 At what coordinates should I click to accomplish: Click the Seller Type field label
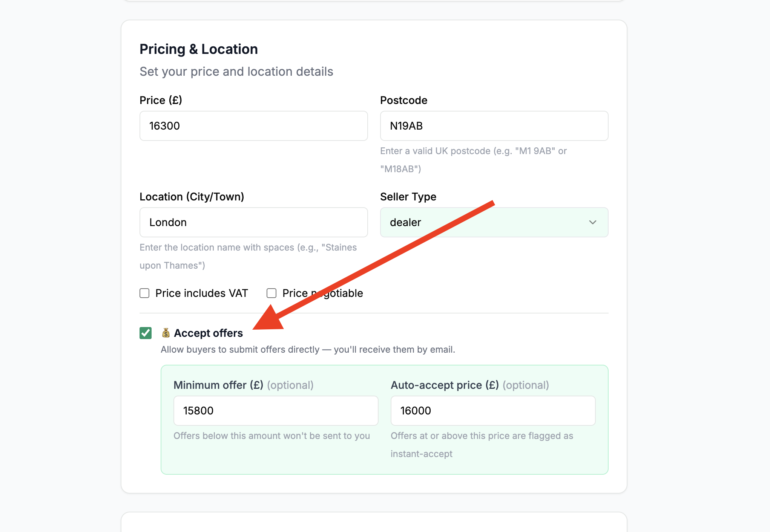click(408, 197)
